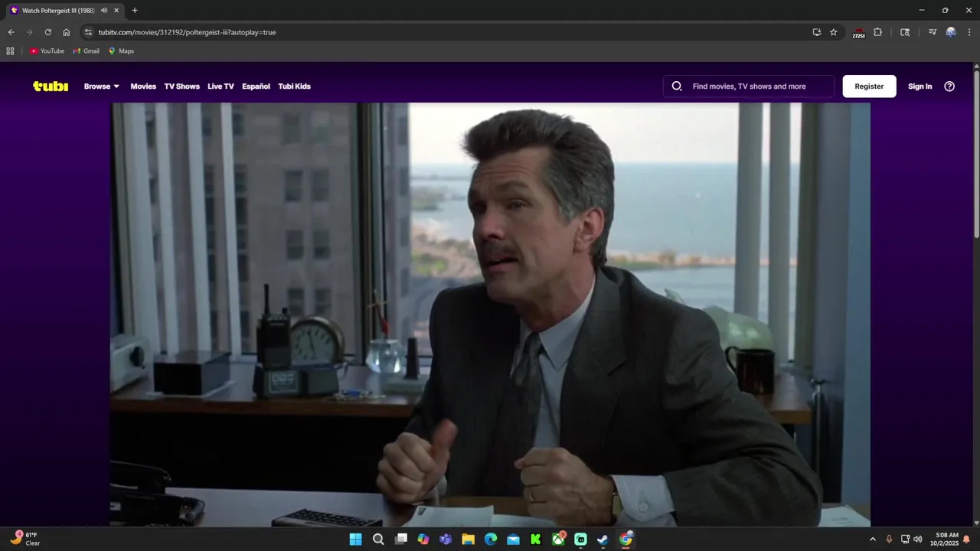
Task: Click the browser home icon
Action: coord(67,32)
